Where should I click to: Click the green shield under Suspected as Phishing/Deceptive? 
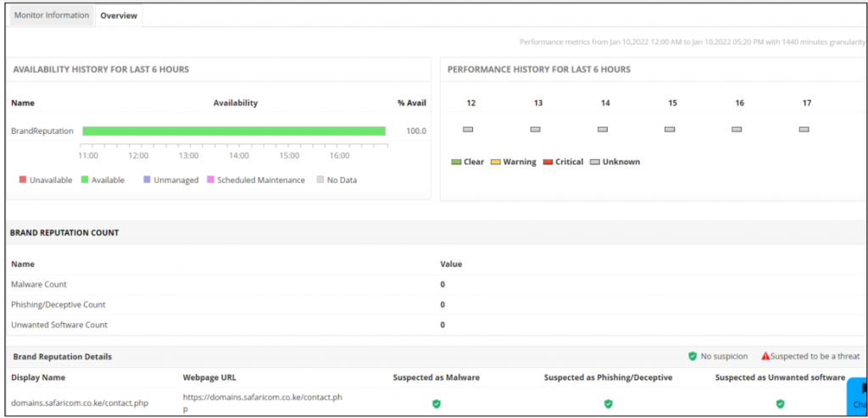609,404
